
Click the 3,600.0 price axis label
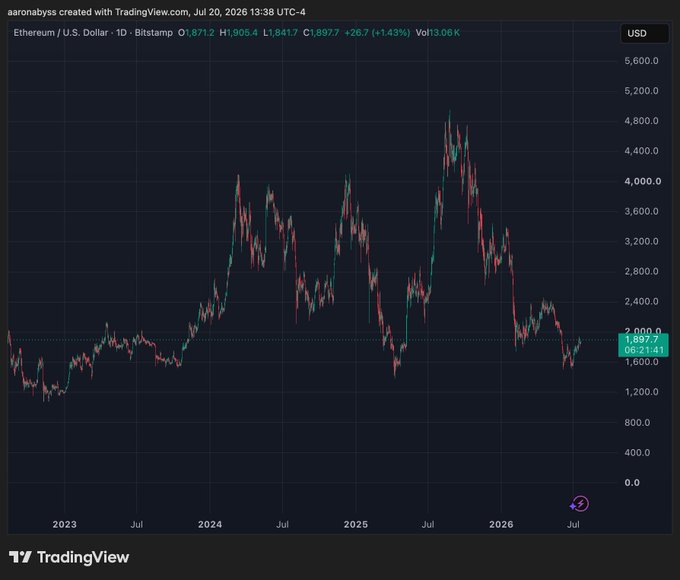(641, 211)
